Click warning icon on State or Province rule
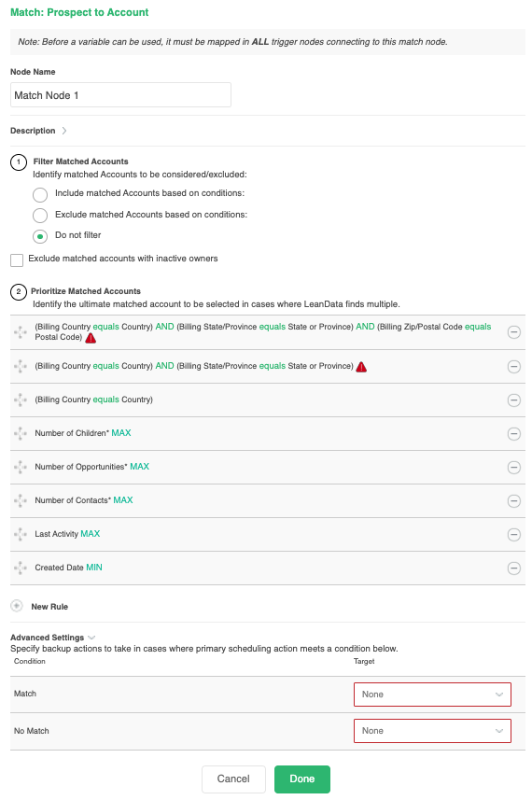Viewport: 532px width, 800px height. coord(361,367)
